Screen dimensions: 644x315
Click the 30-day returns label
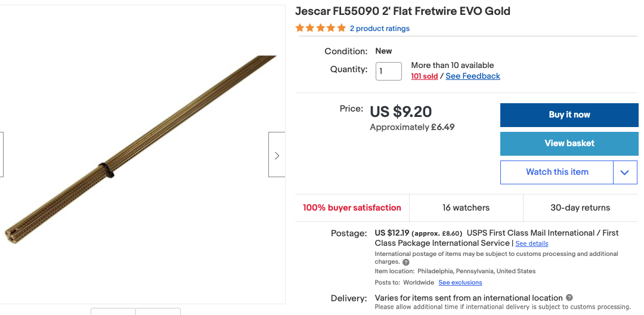580,208
